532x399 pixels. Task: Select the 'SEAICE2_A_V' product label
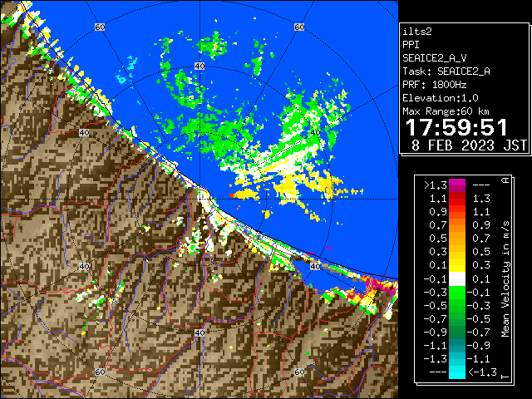coord(435,58)
